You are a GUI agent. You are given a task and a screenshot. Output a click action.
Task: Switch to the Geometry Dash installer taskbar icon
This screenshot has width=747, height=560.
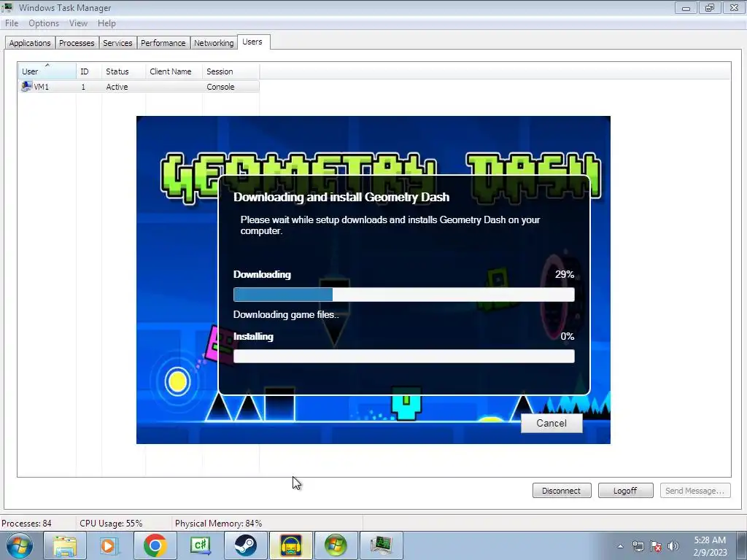click(290, 545)
